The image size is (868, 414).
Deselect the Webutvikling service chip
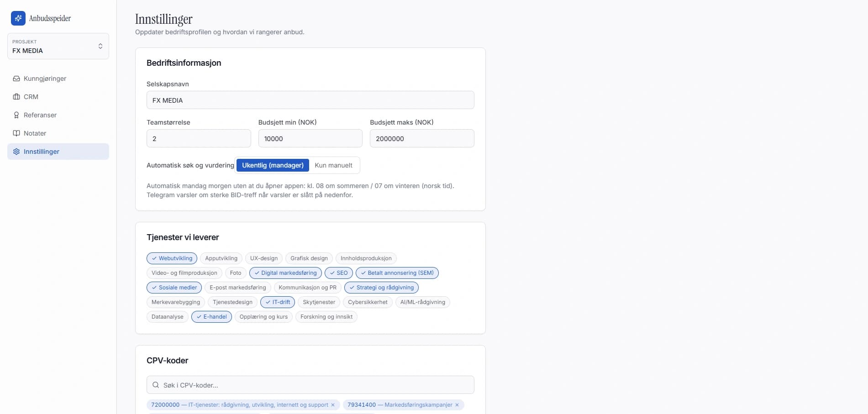[172, 258]
